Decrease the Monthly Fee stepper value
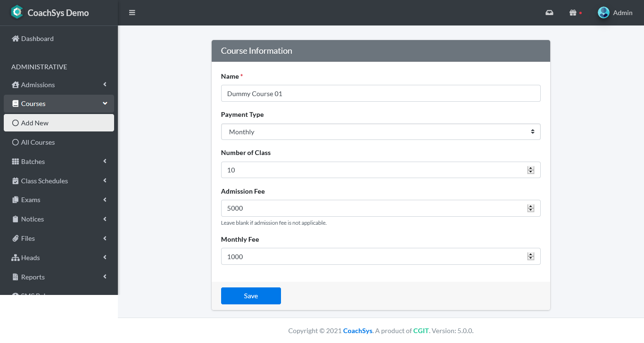Image resolution: width=644 pixels, height=343 pixels. [x=531, y=259]
